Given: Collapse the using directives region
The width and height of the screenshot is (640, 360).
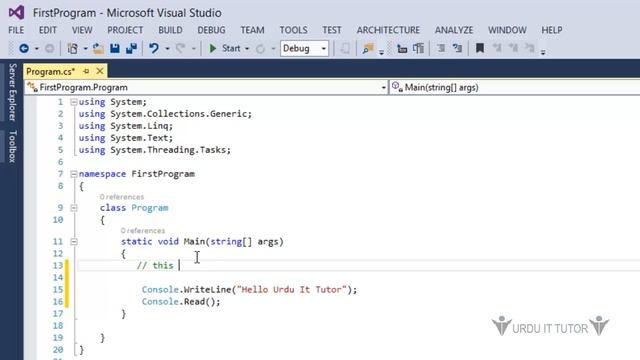Looking at the screenshot, I should coord(74,102).
